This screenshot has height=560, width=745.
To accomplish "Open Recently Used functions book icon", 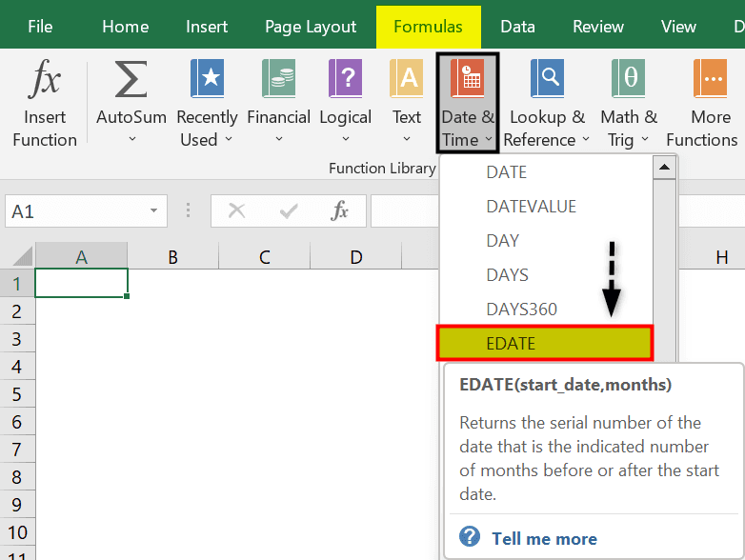I will (207, 78).
